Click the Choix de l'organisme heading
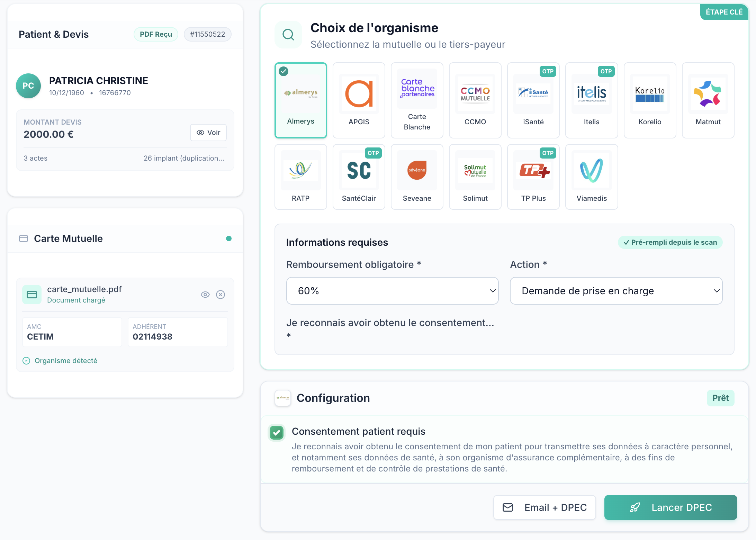Image resolution: width=756 pixels, height=540 pixels. (374, 28)
